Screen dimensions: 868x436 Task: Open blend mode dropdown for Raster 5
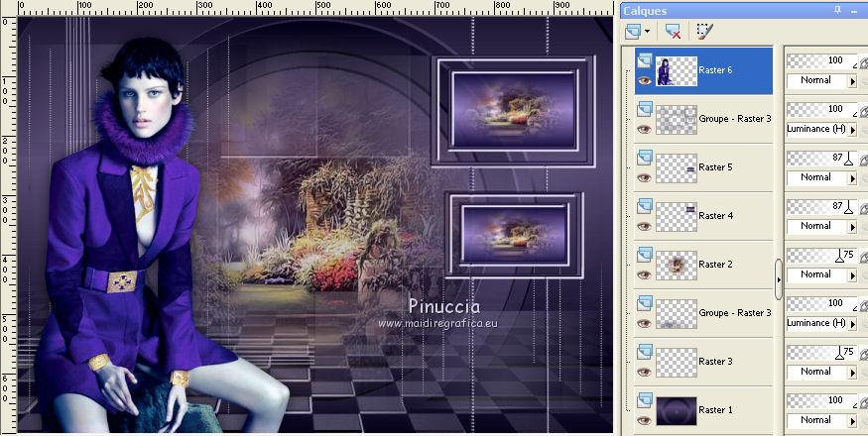click(x=852, y=177)
